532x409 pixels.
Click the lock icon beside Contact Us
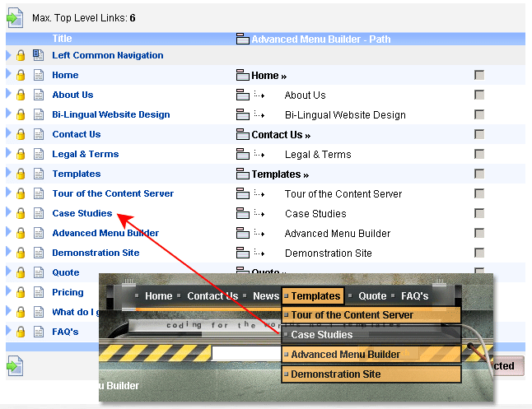click(21, 134)
